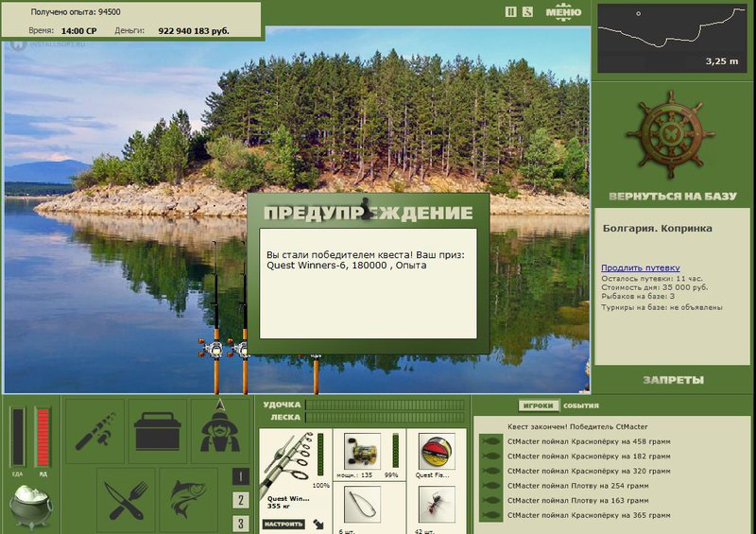
Task: Click the ЛЕСКА tension bar
Action: (385, 417)
